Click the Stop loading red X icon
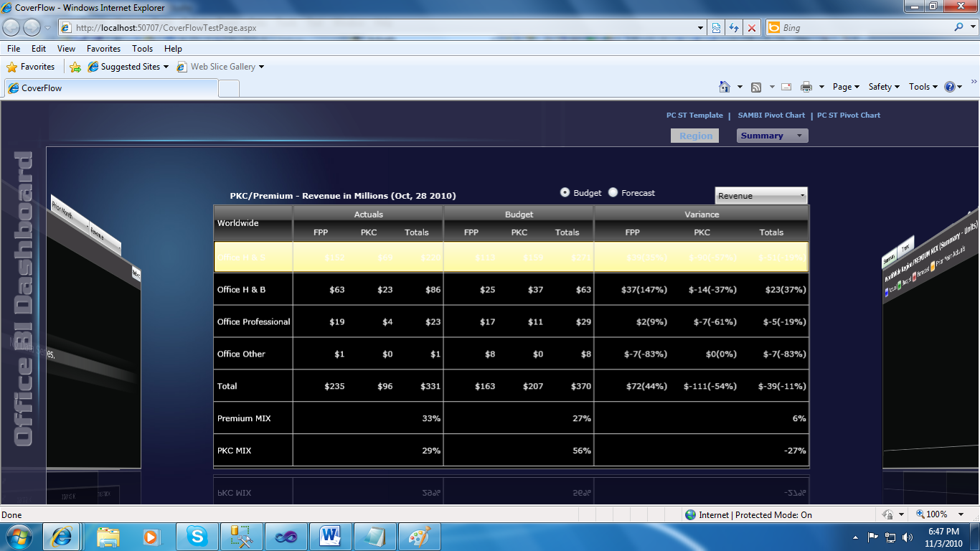The height and width of the screenshot is (551, 980). click(751, 28)
